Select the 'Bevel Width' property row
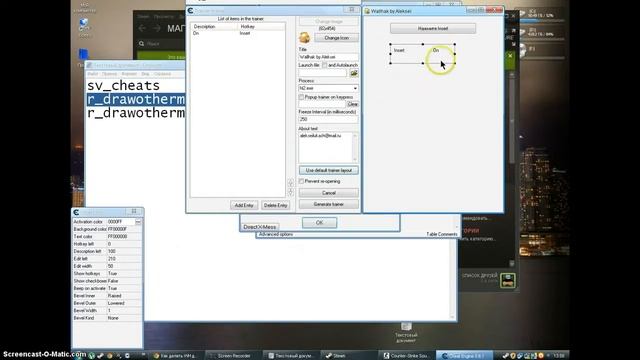This screenshot has width=640, height=360. [107, 311]
